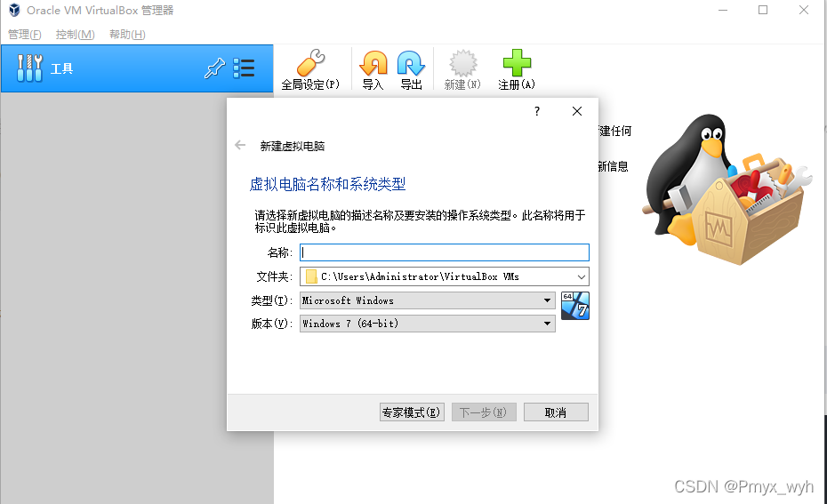Image resolution: width=827 pixels, height=504 pixels.
Task: Open the list menu icon in 工具 row
Action: (x=244, y=68)
